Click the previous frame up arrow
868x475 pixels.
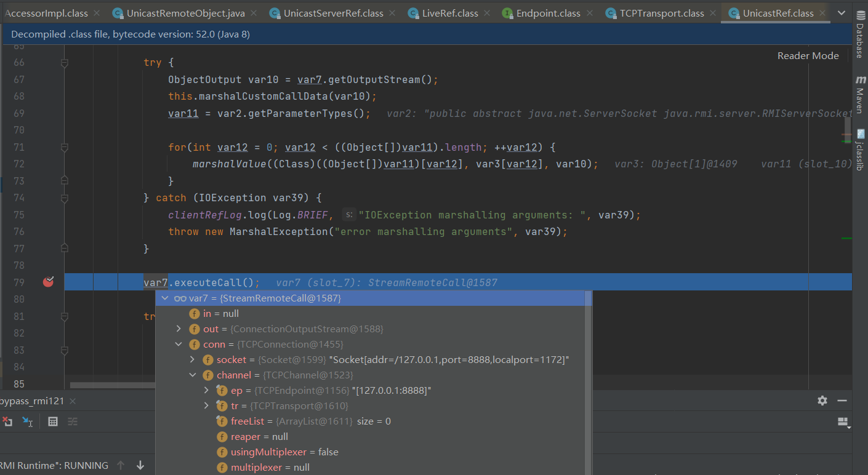point(121,465)
